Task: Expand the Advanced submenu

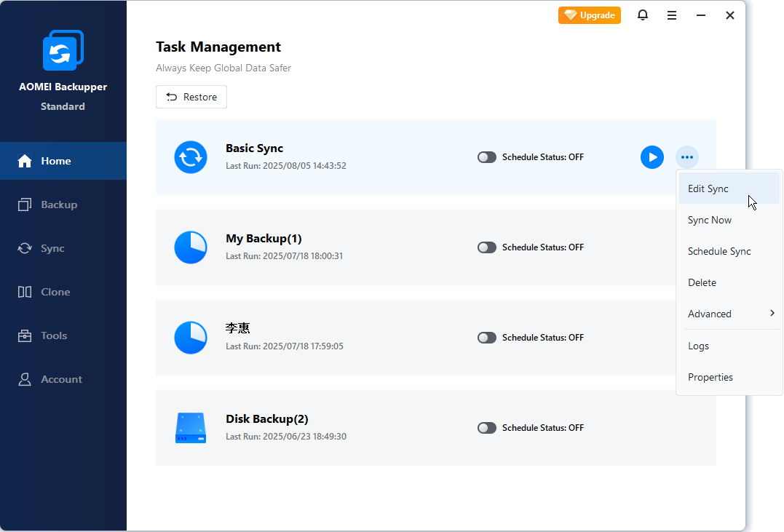Action: [x=729, y=314]
